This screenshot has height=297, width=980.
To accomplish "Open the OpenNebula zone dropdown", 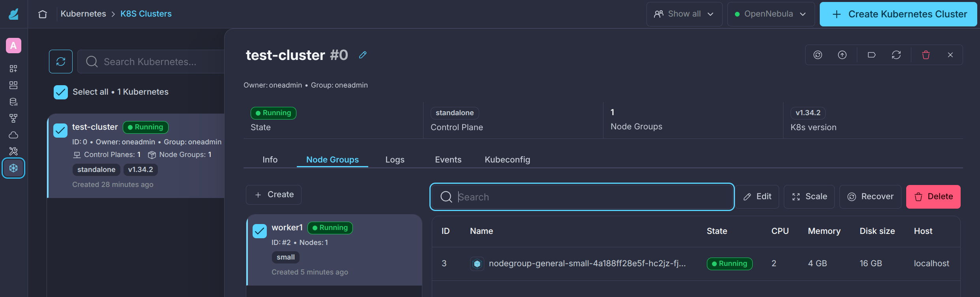I will [x=771, y=14].
